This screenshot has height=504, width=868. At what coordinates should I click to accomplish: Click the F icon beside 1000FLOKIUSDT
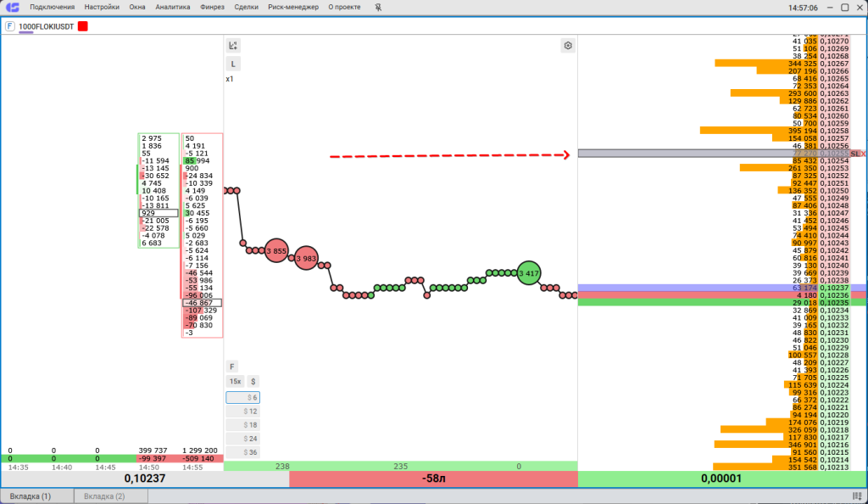[10, 26]
